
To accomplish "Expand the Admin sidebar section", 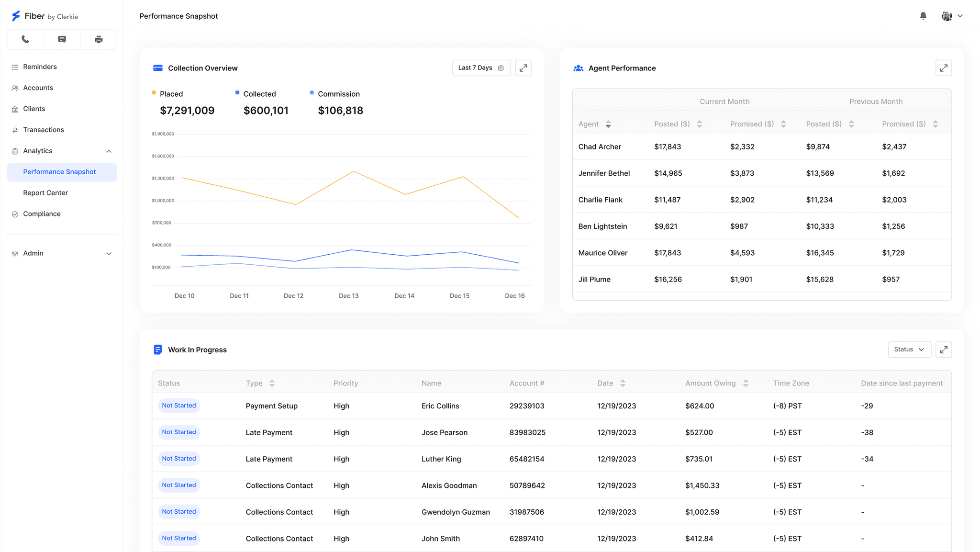I will click(x=62, y=253).
